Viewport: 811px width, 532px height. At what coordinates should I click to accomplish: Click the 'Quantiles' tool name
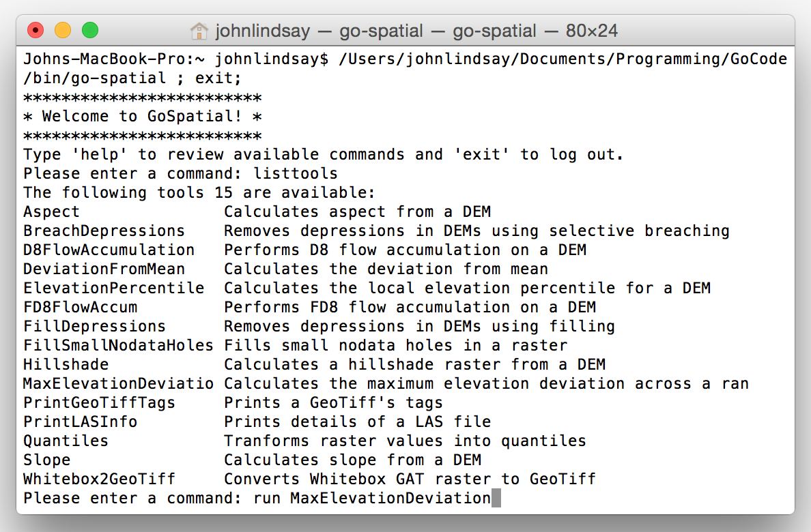[x=66, y=441]
